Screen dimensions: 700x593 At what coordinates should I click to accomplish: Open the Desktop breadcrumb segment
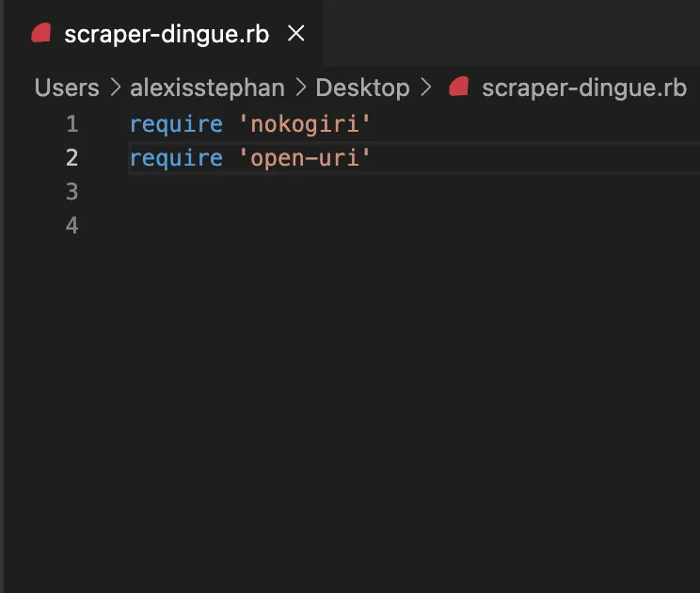pyautogui.click(x=362, y=88)
